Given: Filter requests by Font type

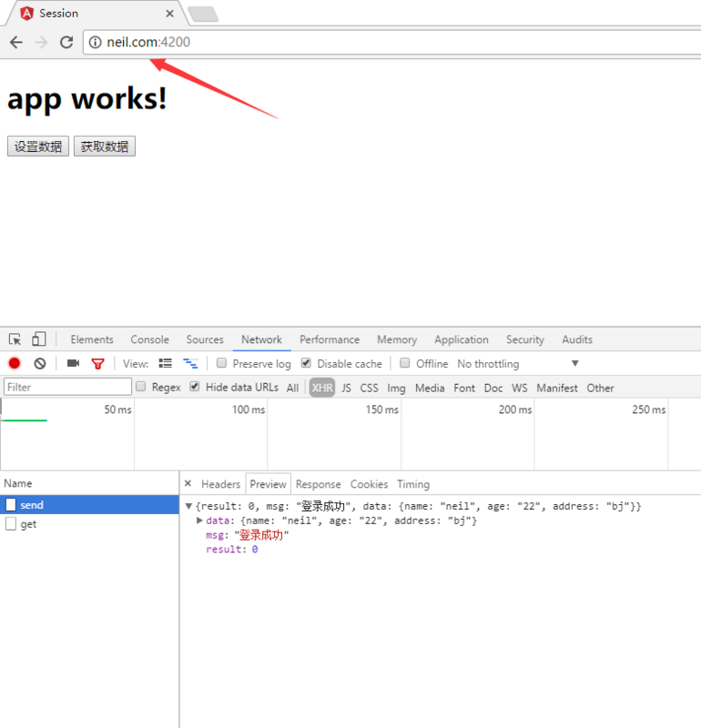Looking at the screenshot, I should 464,388.
